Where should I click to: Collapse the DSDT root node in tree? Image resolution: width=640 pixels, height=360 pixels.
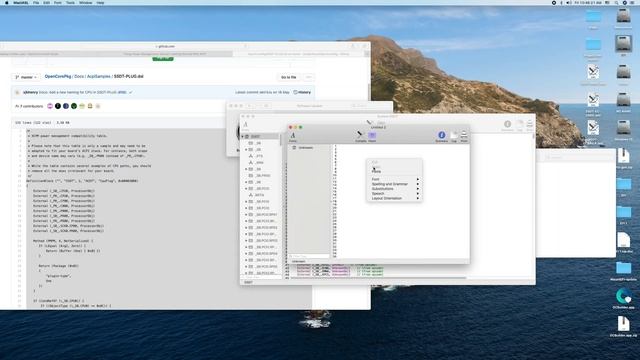(243, 136)
